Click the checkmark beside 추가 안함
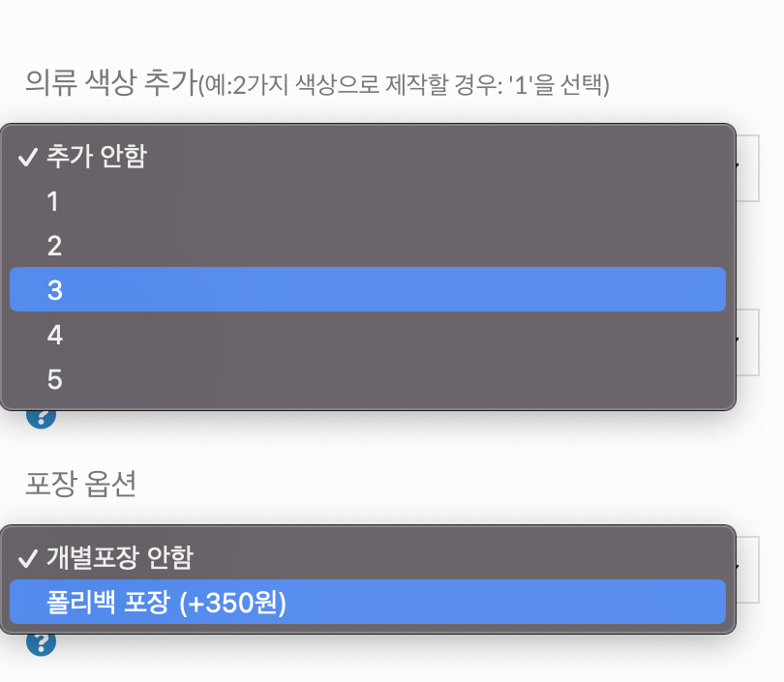This screenshot has width=784, height=682. [x=28, y=157]
